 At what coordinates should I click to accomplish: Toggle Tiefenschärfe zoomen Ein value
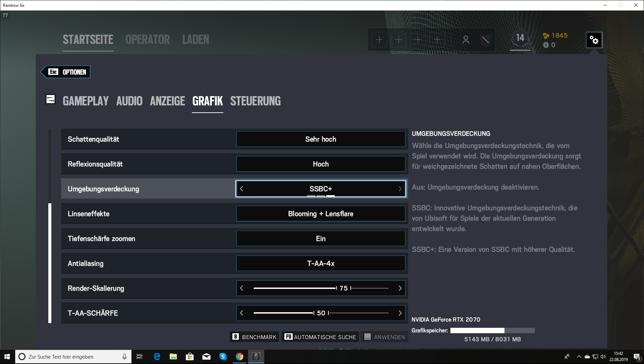click(321, 238)
